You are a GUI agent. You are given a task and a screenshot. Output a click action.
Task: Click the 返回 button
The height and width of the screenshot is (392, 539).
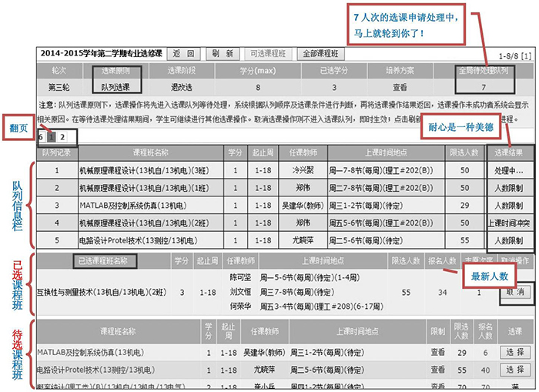pos(183,54)
